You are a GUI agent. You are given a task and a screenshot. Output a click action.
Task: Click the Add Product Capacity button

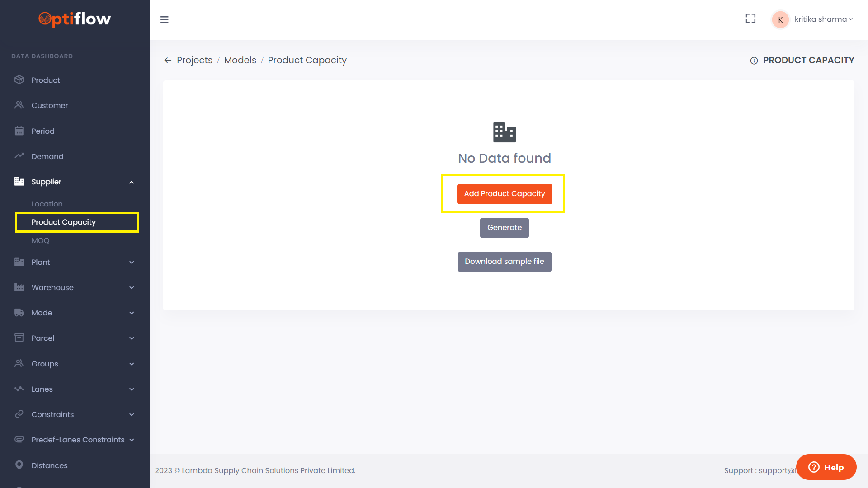504,193
